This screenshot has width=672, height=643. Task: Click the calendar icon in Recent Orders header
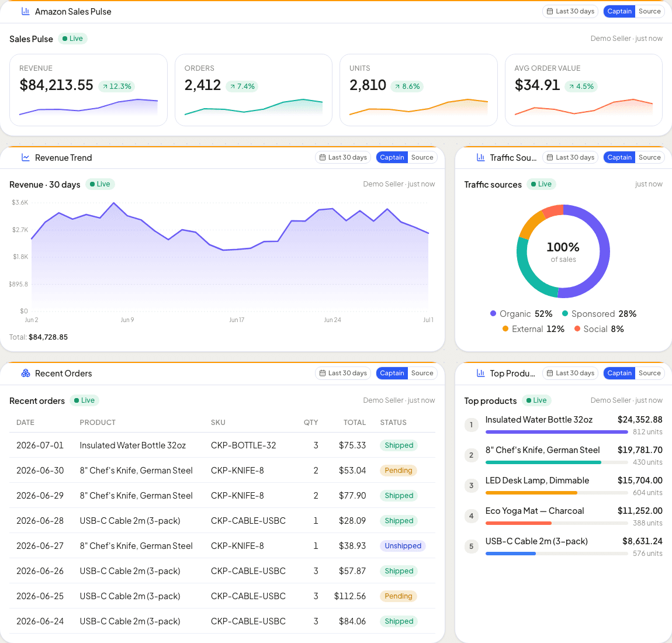323,373
